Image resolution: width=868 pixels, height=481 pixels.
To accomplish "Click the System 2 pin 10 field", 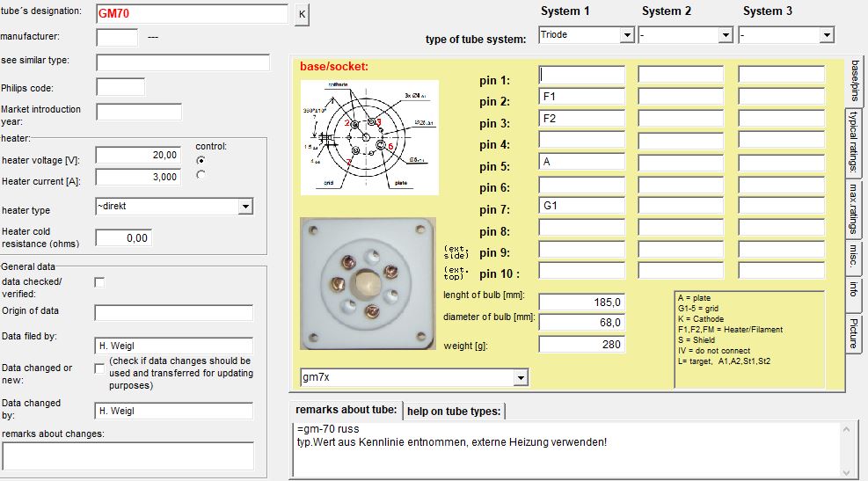I will pyautogui.click(x=681, y=271).
